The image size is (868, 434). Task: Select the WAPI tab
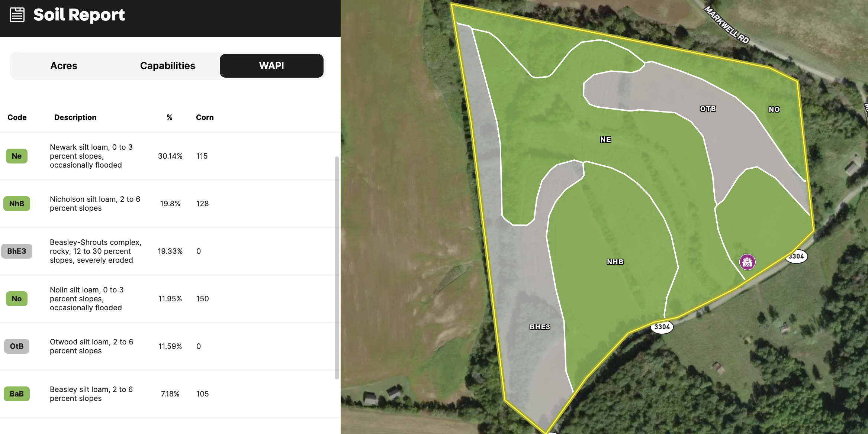tap(271, 66)
